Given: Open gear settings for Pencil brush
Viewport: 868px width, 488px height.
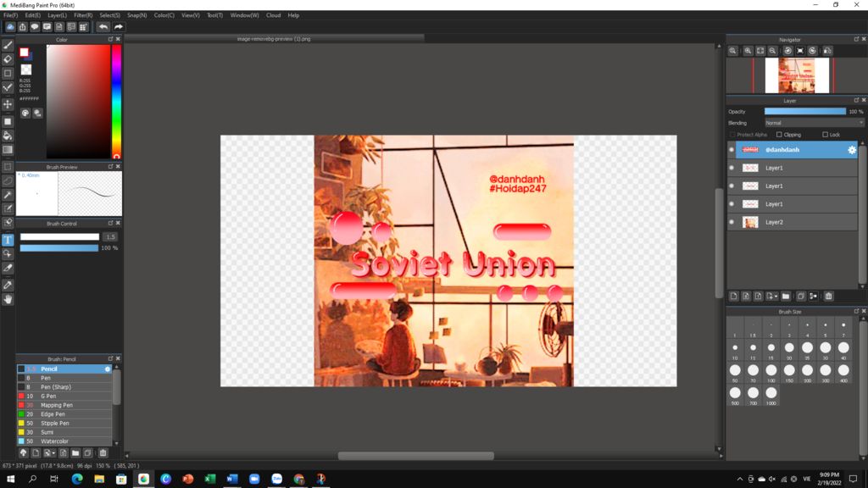Looking at the screenshot, I should click(108, 369).
